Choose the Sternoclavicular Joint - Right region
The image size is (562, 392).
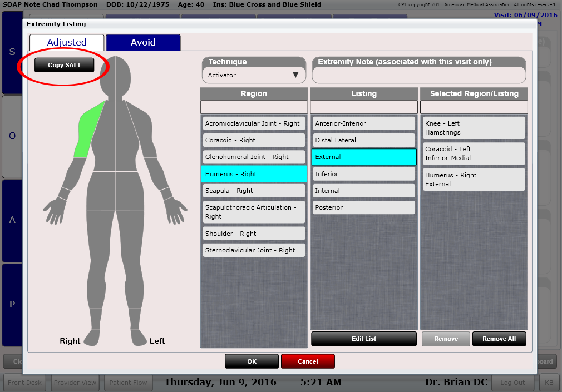click(254, 250)
